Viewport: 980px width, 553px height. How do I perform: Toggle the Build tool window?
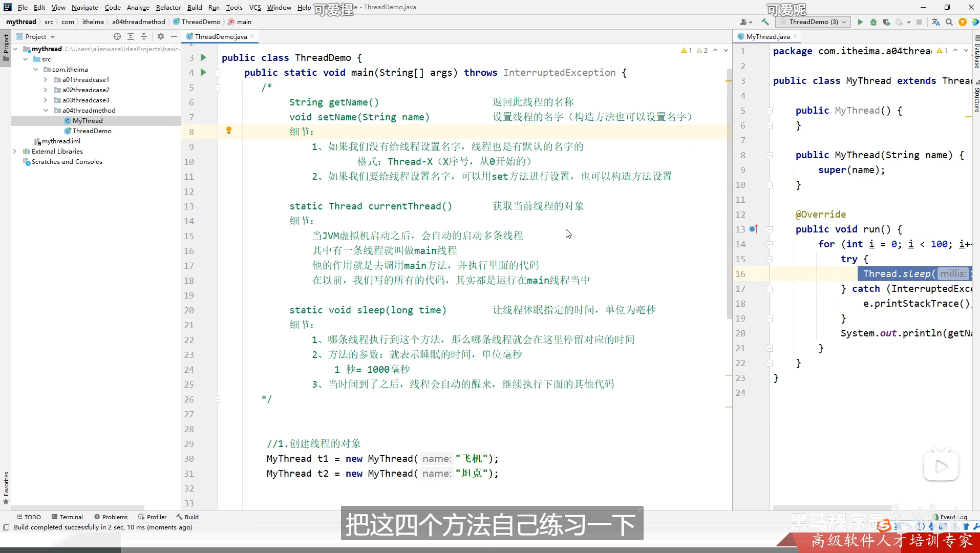tap(187, 517)
